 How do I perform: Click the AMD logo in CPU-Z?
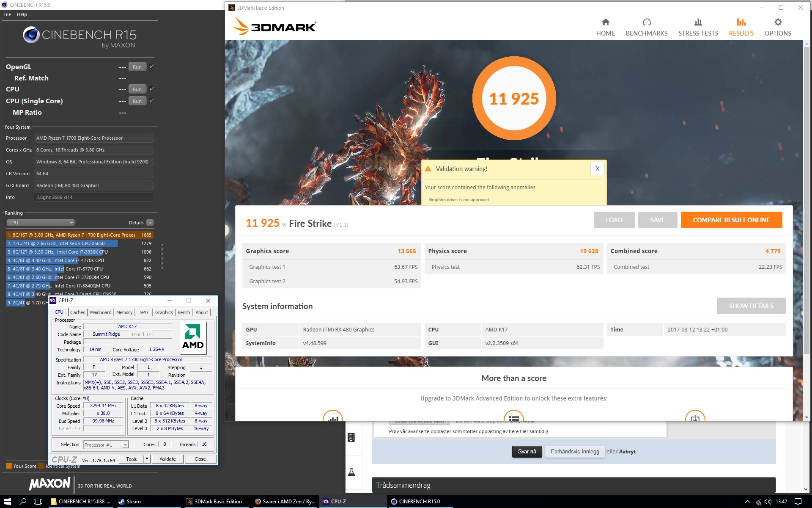[x=193, y=337]
